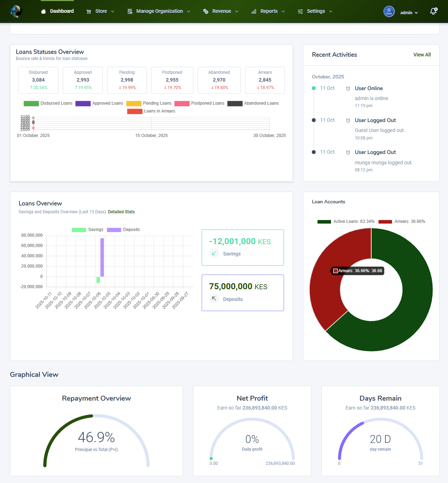Toggle Savings series in chart legend
The image size is (448, 483).
[88, 230]
